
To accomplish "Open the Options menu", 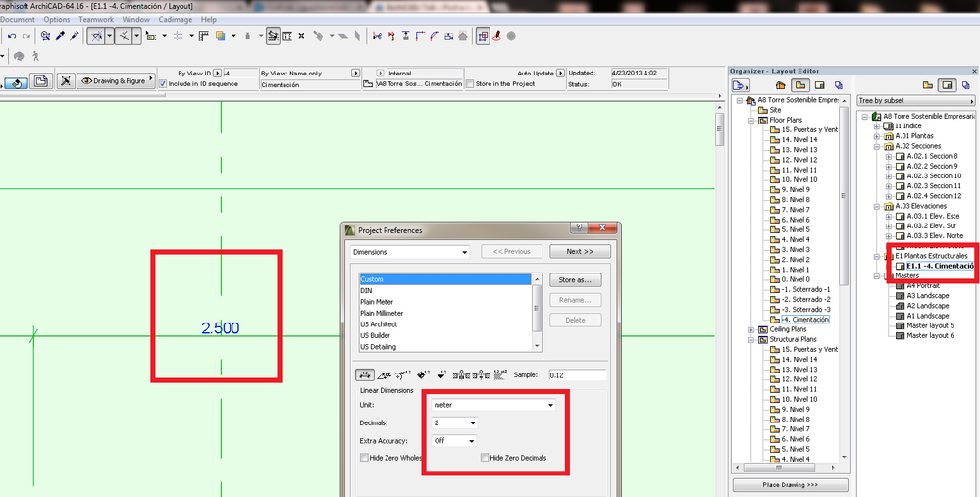I will [x=57, y=20].
